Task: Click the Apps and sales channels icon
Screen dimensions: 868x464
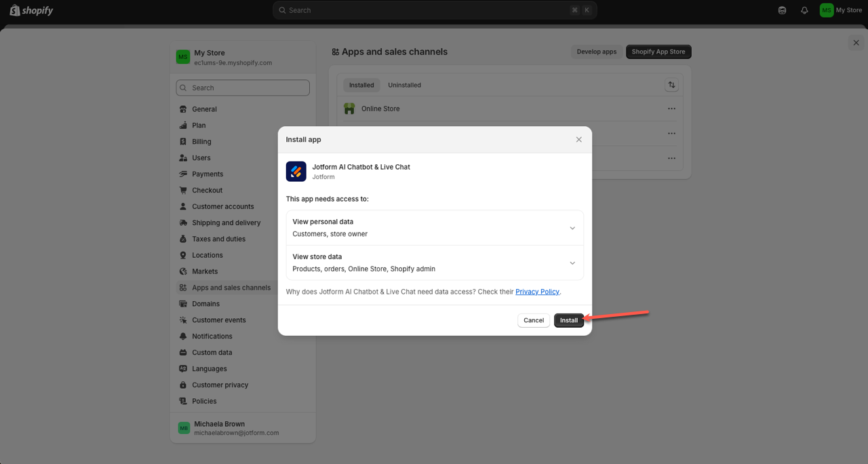Action: pos(183,288)
